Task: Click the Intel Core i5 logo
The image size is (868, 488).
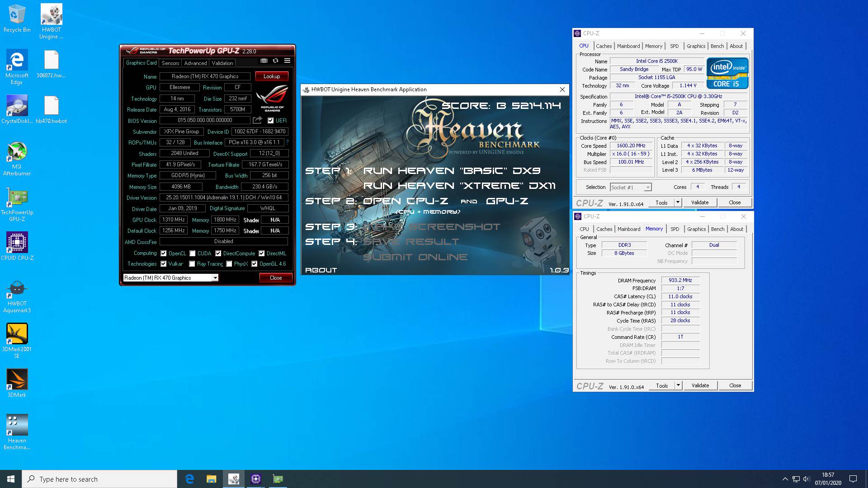Action: pyautogui.click(x=727, y=73)
